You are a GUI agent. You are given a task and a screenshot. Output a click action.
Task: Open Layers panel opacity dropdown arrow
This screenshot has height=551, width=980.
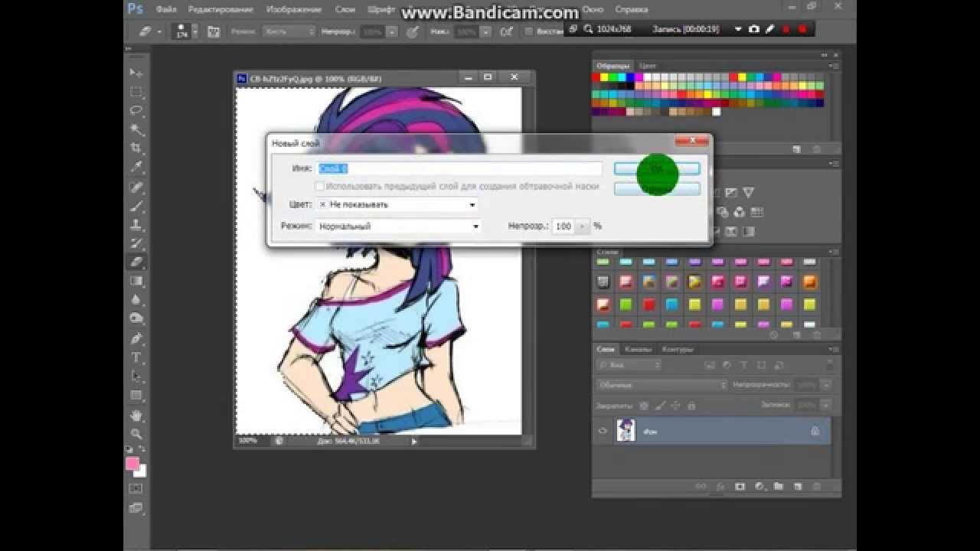pos(827,385)
